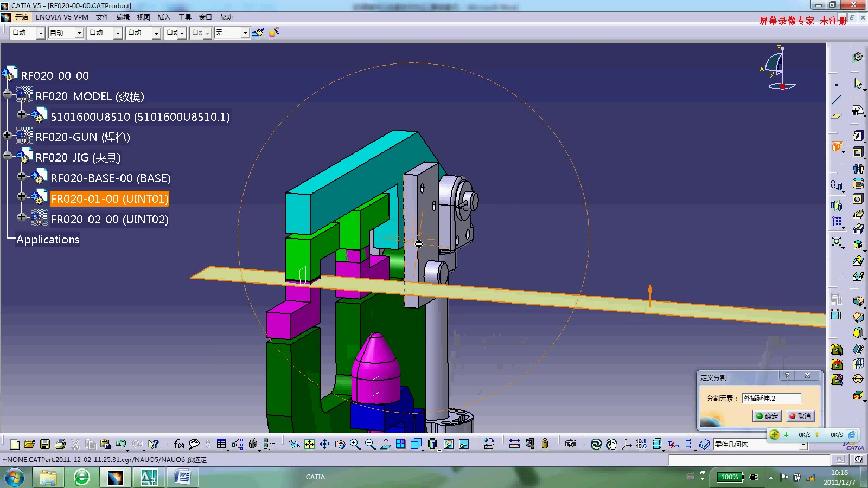Toggle the Hide/Show icon

click(449, 444)
